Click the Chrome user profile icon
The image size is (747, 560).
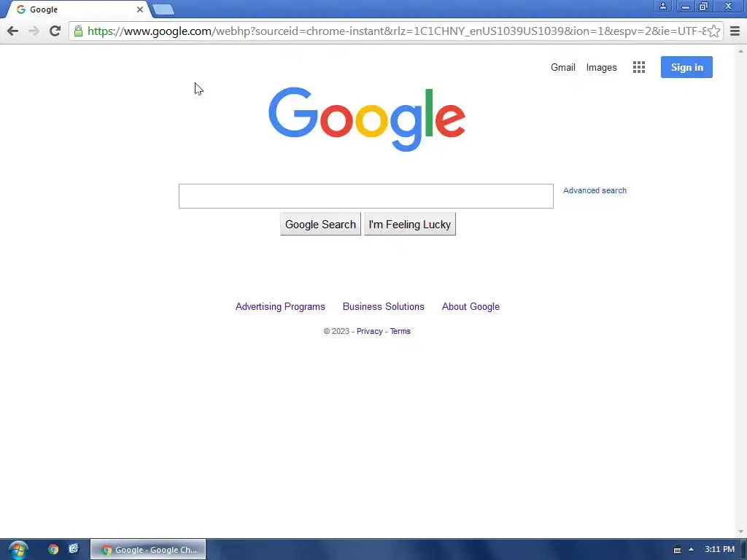coord(662,6)
